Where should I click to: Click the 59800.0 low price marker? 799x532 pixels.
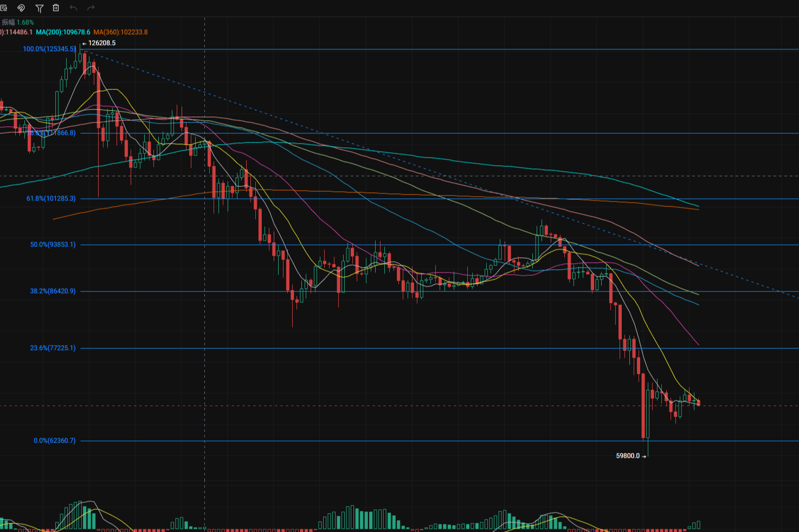click(628, 456)
